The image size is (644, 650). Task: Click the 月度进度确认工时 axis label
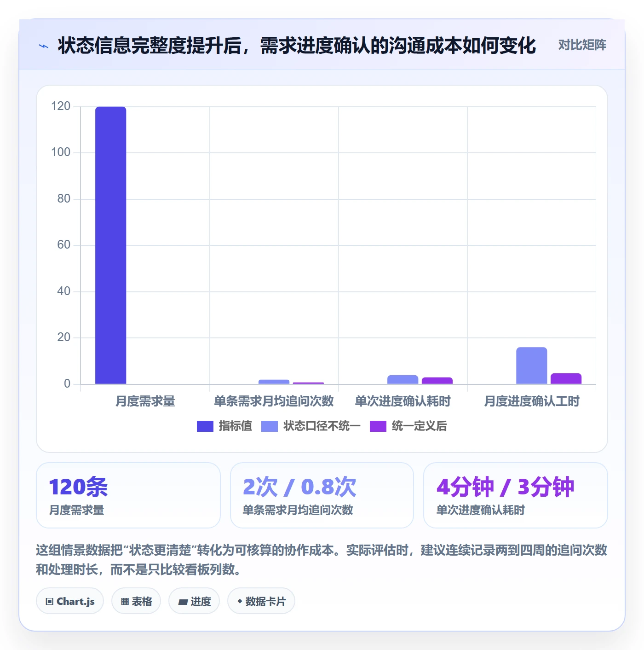click(532, 401)
